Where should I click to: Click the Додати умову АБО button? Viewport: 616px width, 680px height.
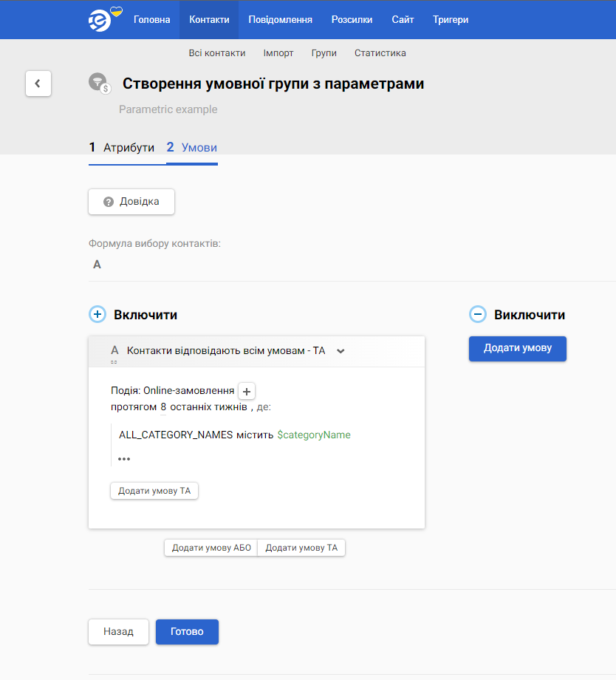click(211, 548)
